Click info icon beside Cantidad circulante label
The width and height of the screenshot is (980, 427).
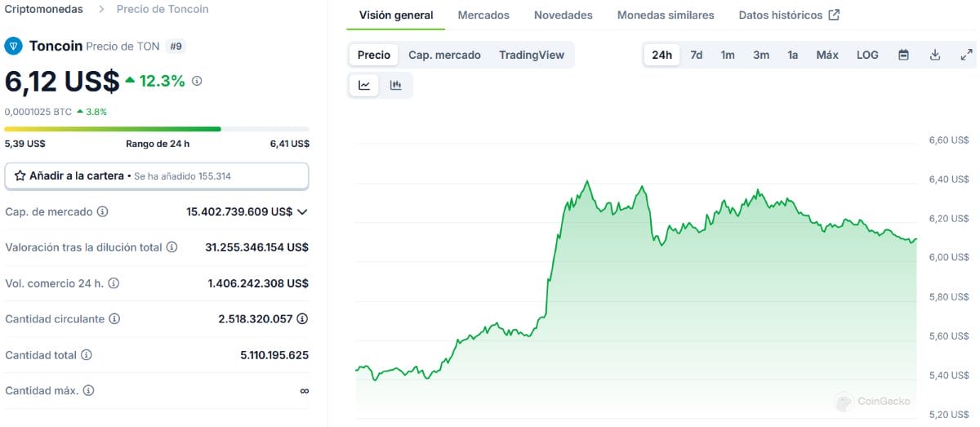point(114,319)
